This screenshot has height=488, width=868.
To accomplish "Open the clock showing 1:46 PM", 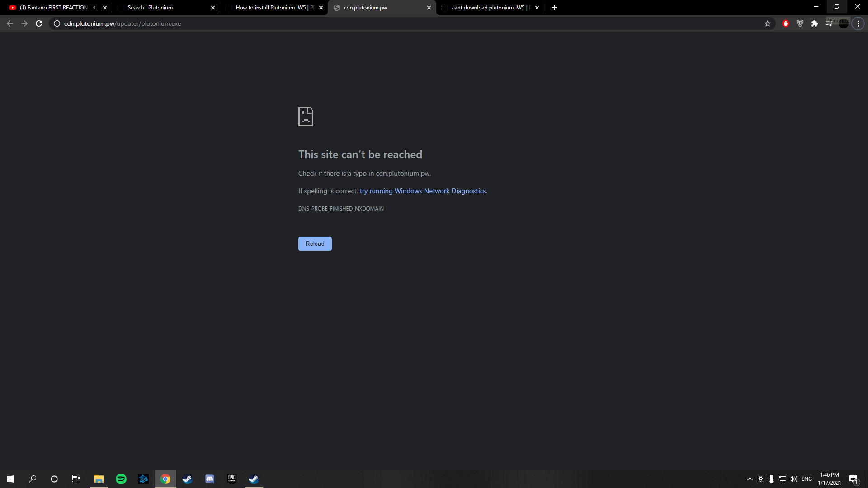I will pos(830,479).
